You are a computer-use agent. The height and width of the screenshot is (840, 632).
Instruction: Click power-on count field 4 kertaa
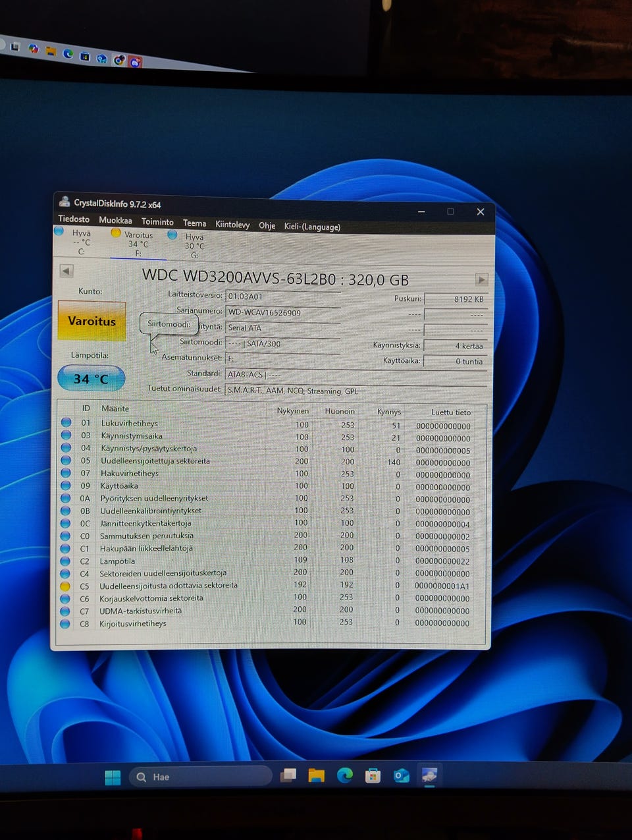point(455,346)
